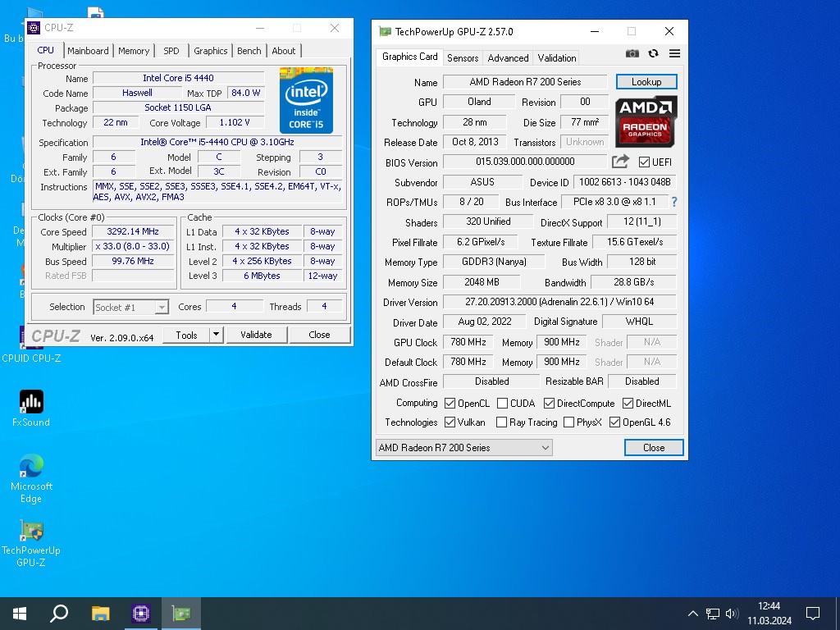Open the Tools dropdown arrow in CPU-Z
Image resolution: width=840 pixels, height=630 pixels.
click(x=216, y=335)
